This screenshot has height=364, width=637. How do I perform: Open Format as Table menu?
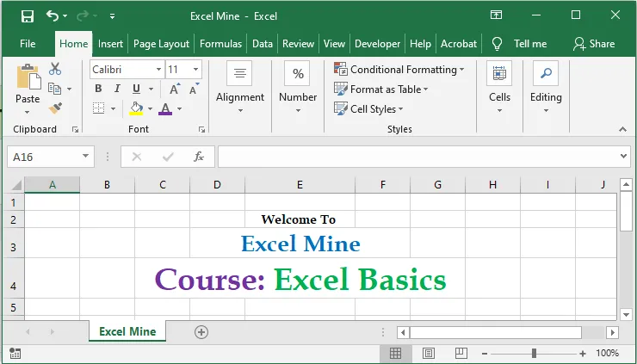pyautogui.click(x=381, y=89)
